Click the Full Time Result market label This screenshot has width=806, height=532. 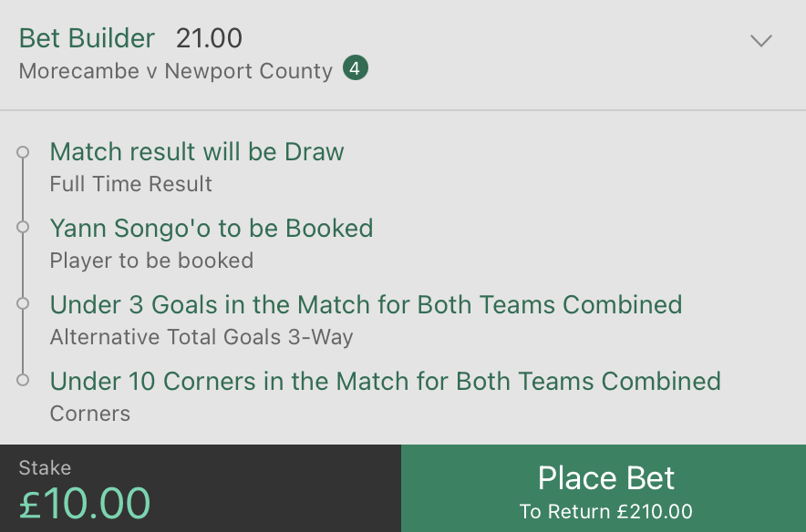131,184
